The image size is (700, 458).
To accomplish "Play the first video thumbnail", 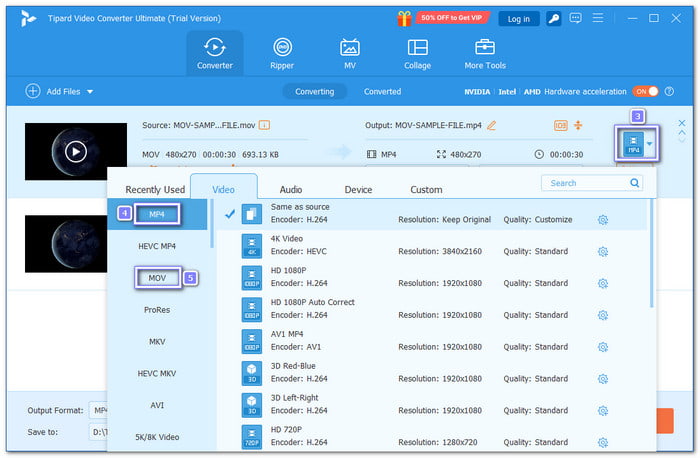I will coord(76,152).
